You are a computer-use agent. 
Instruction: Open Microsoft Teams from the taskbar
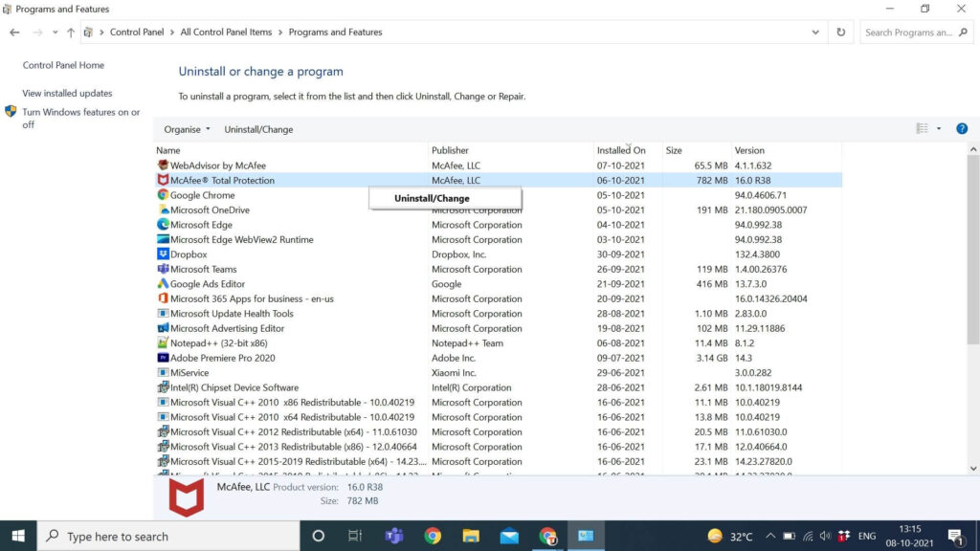[x=393, y=536]
